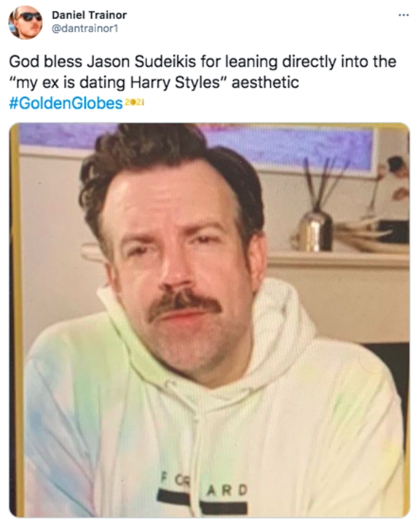Click the Golden Globes 2021 hashflag emoji
Image resolution: width=420 pixels, height=526 pixels.
[x=134, y=103]
